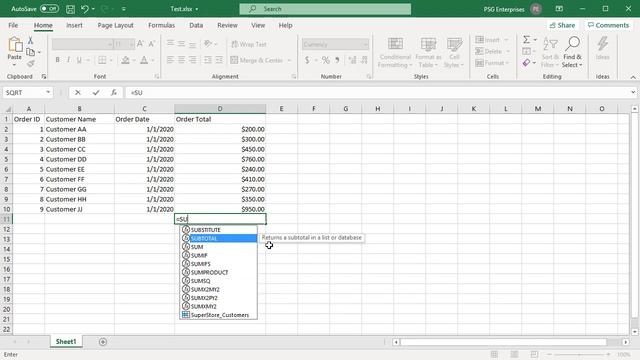Screen dimensions: 640x360
Task: Collapse the ribbon with the chevron
Action: [x=633, y=77]
